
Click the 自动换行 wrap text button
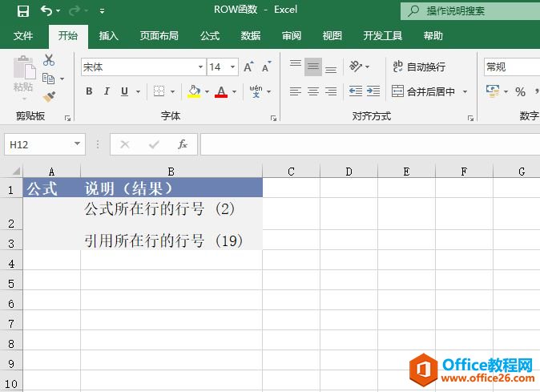(x=419, y=67)
